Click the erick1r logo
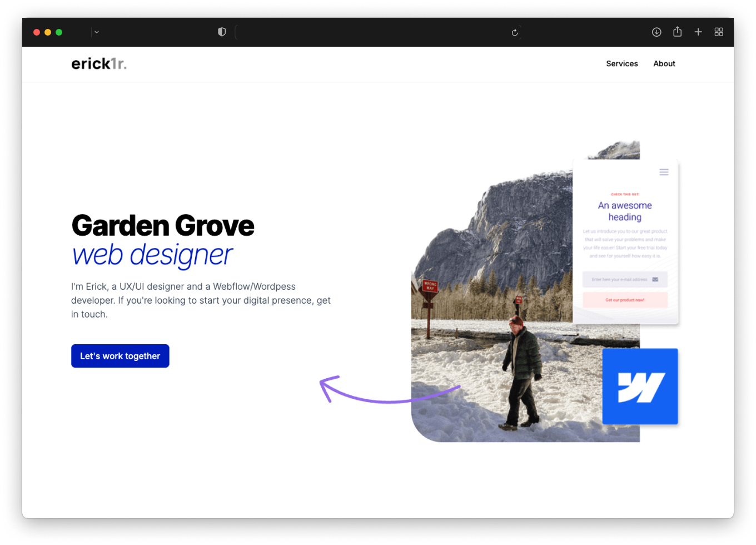Viewport: 756px width, 545px height. (x=99, y=64)
